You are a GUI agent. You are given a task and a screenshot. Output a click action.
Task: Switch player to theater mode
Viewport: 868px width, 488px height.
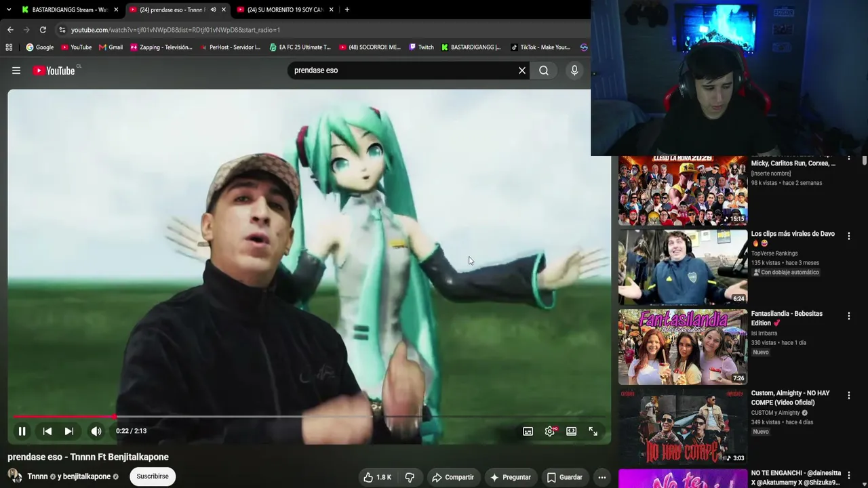(x=572, y=431)
